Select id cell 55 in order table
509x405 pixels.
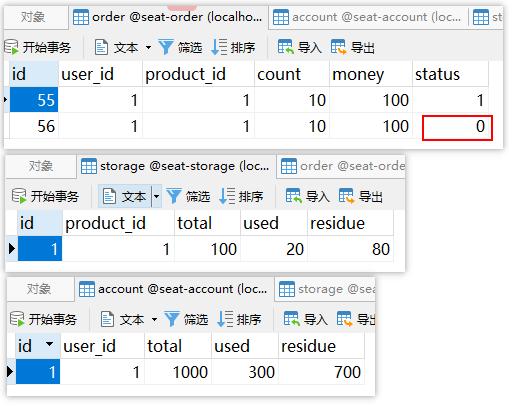click(34, 100)
